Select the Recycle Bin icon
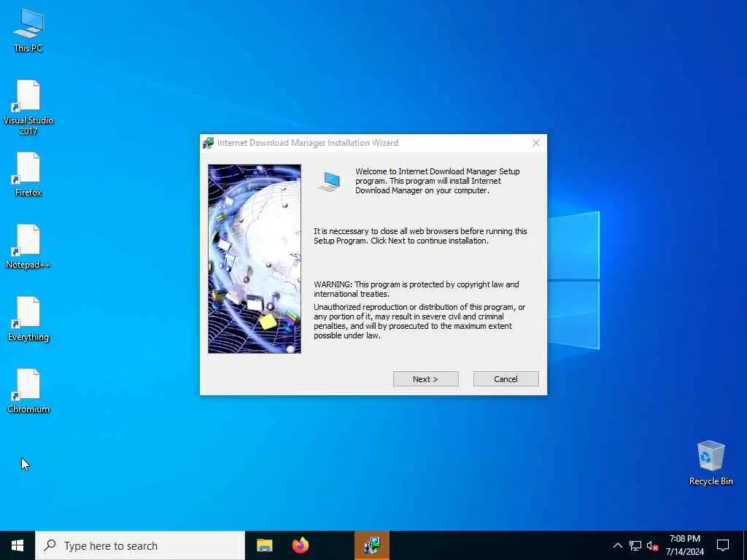Screen dimensions: 747x560 click(x=711, y=463)
